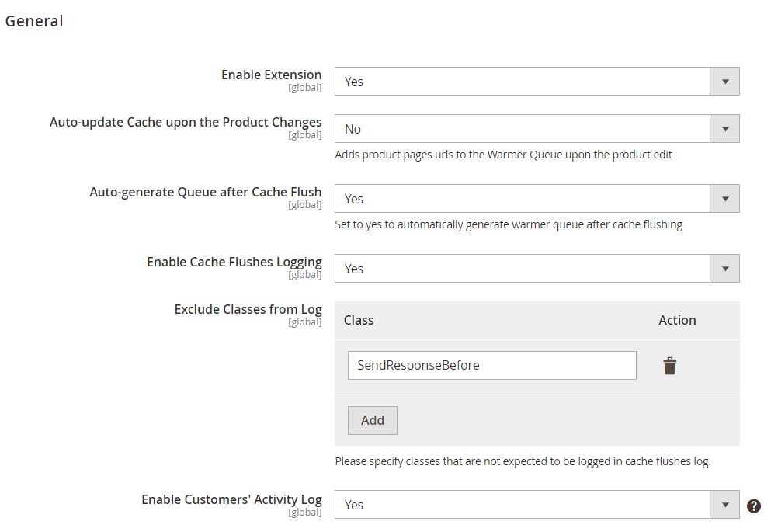Select the Enable Extension label

pos(272,75)
